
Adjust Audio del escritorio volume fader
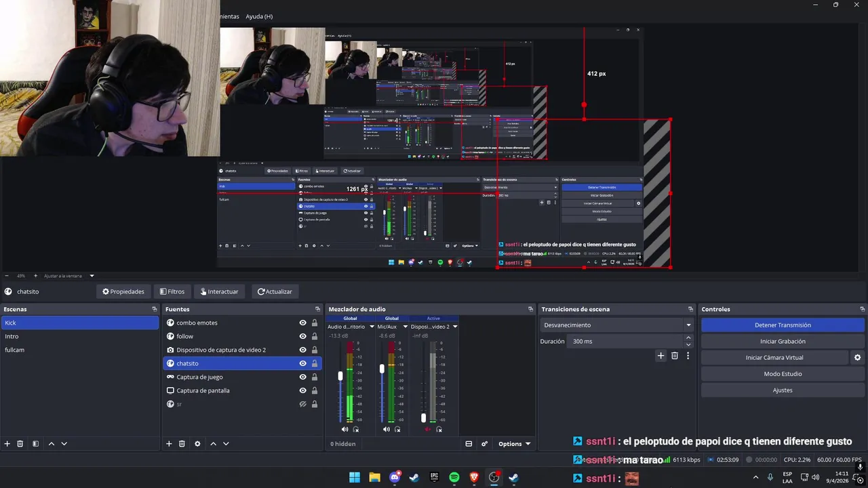click(340, 375)
